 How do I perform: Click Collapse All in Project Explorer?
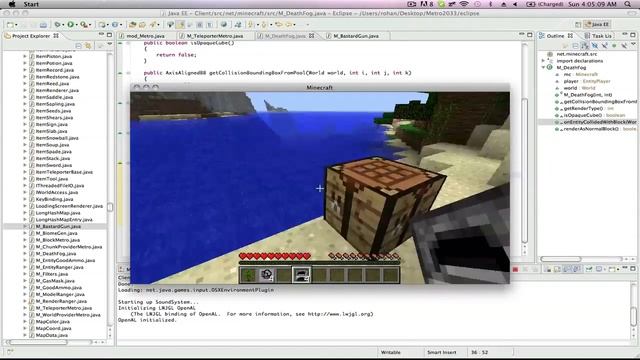78,46
